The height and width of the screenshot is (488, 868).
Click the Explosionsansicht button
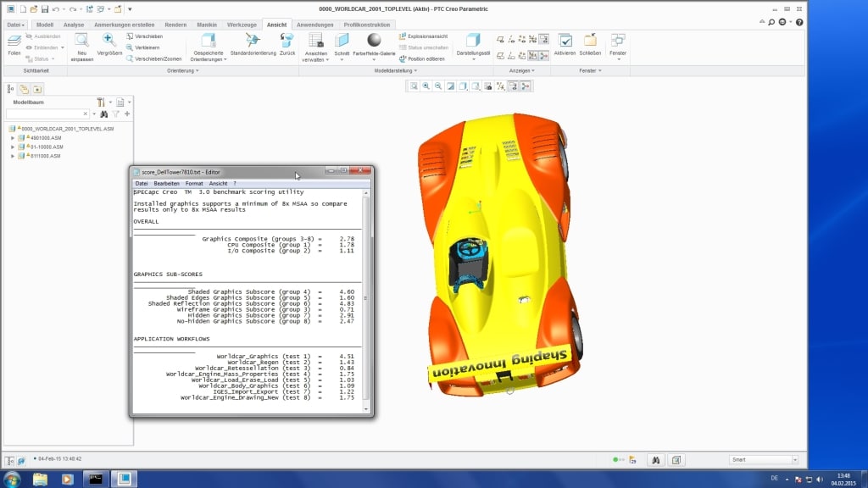click(424, 36)
